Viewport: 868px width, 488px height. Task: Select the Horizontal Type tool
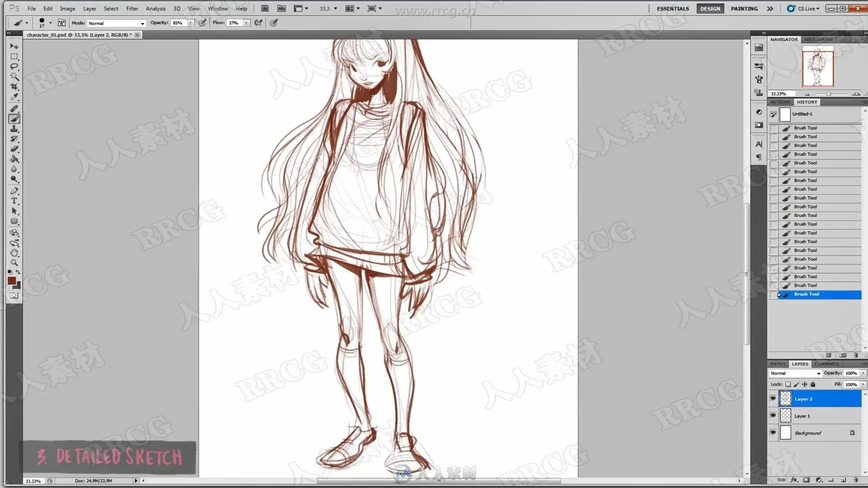point(14,201)
